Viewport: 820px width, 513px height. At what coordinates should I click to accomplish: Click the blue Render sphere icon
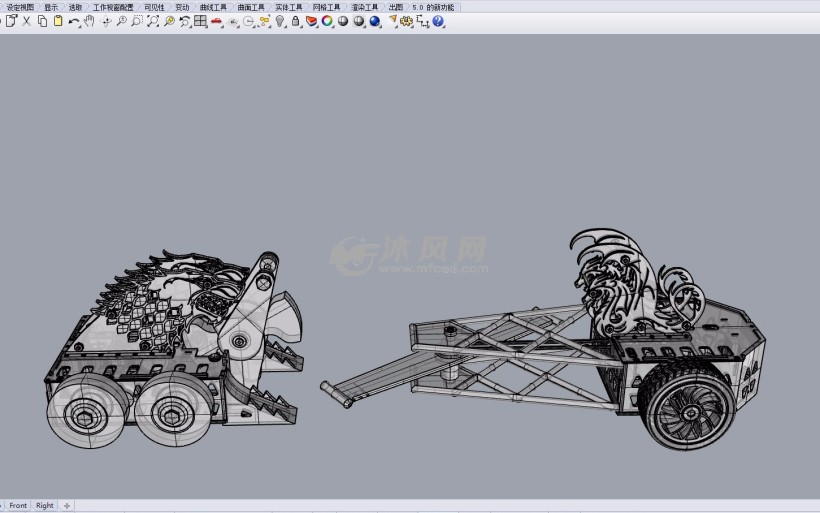point(375,21)
